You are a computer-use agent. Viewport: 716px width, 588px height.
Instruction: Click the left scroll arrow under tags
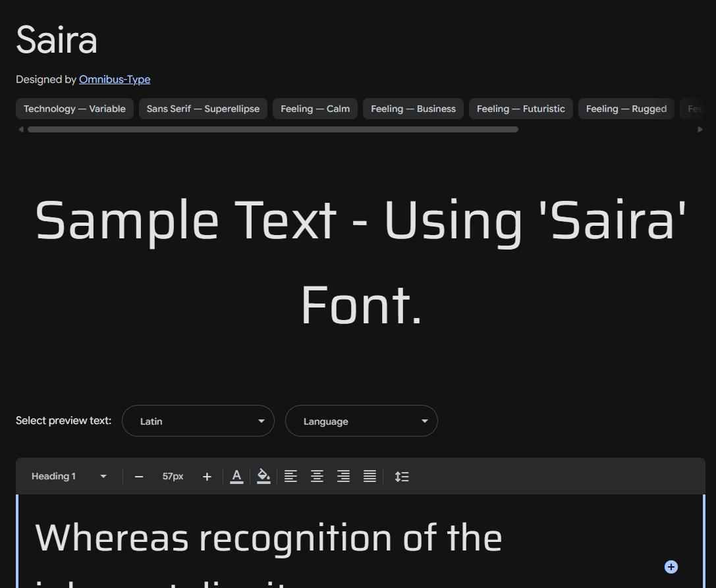pyautogui.click(x=20, y=130)
